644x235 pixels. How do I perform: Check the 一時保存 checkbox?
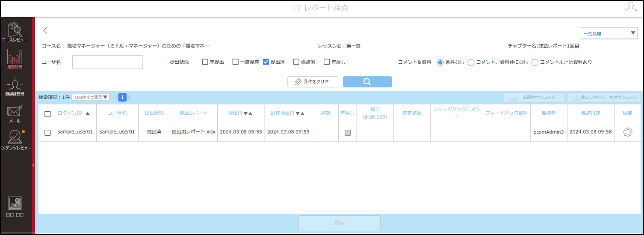(236, 62)
